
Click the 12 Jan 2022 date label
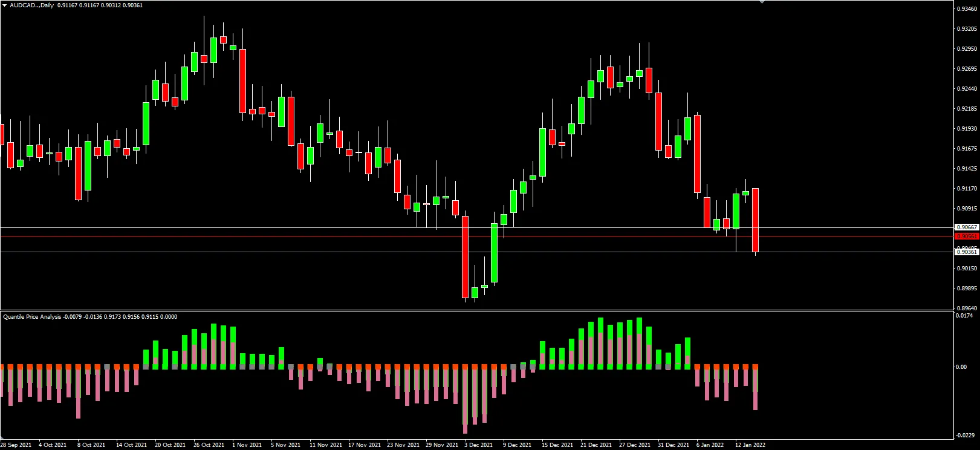tap(750, 445)
